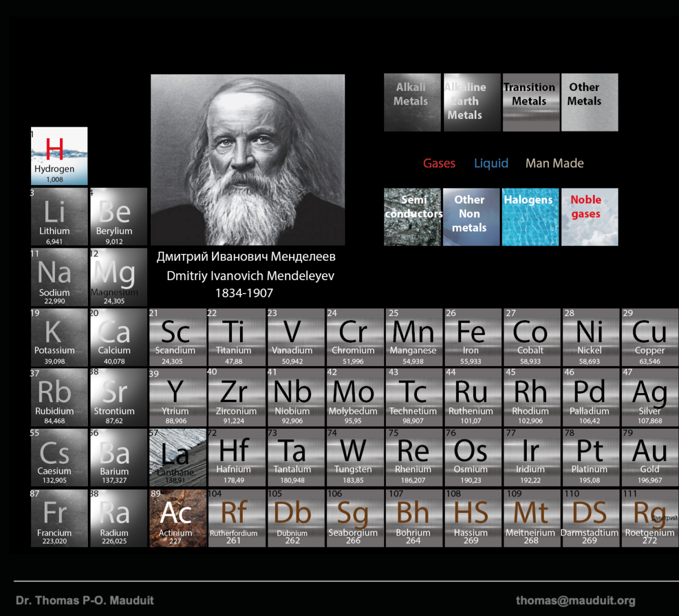Select the Transition Metals legend box

click(x=531, y=102)
